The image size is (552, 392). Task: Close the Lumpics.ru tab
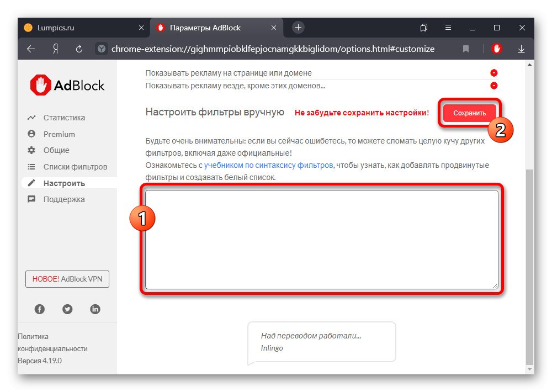[x=141, y=28]
